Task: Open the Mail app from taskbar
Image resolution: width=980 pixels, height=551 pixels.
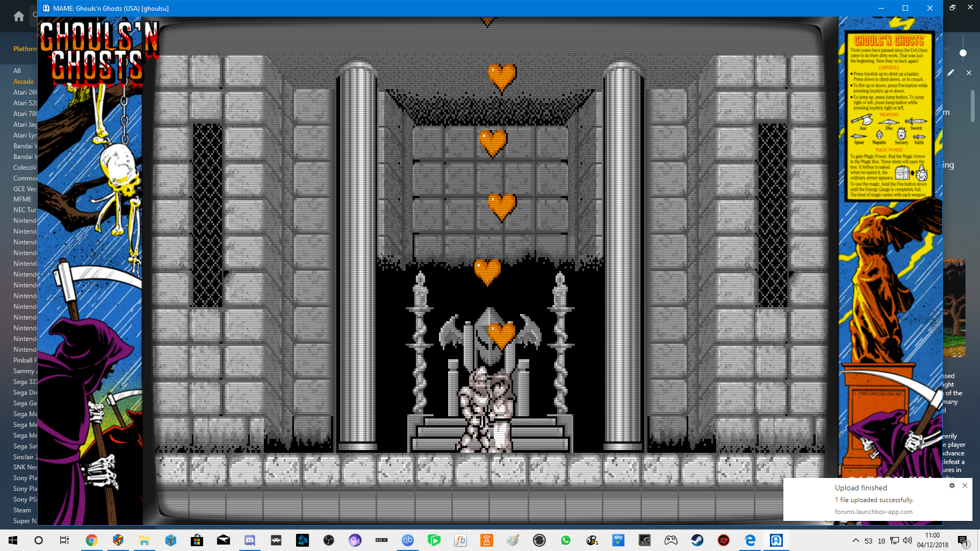Action: (223, 540)
